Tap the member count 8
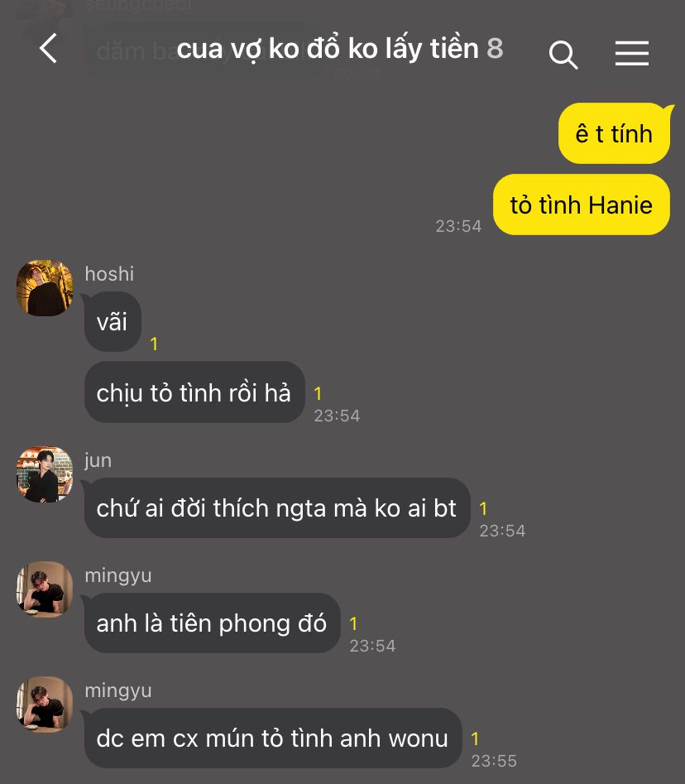Image resolution: width=685 pixels, height=784 pixels. (x=495, y=49)
